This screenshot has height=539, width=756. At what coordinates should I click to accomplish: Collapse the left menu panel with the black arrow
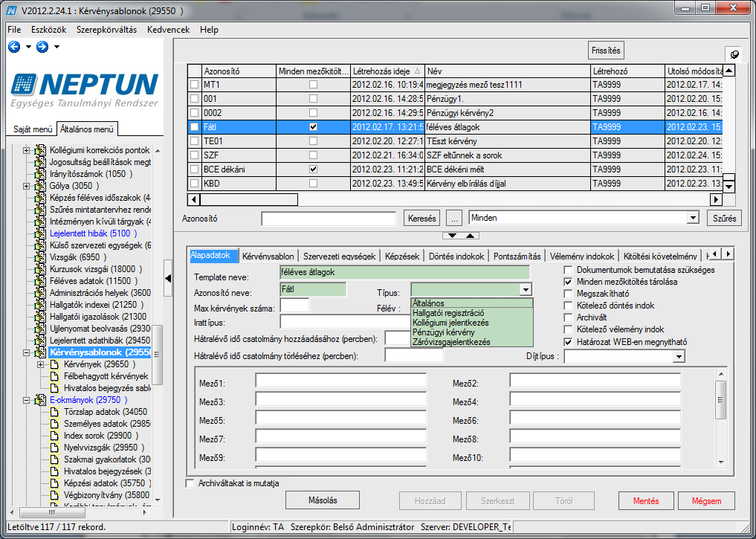(x=168, y=278)
